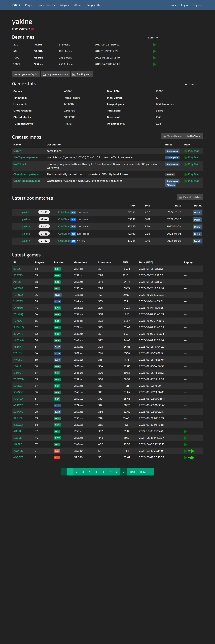Open the Leaderboard menu
215x644 pixels.
click(46, 5)
